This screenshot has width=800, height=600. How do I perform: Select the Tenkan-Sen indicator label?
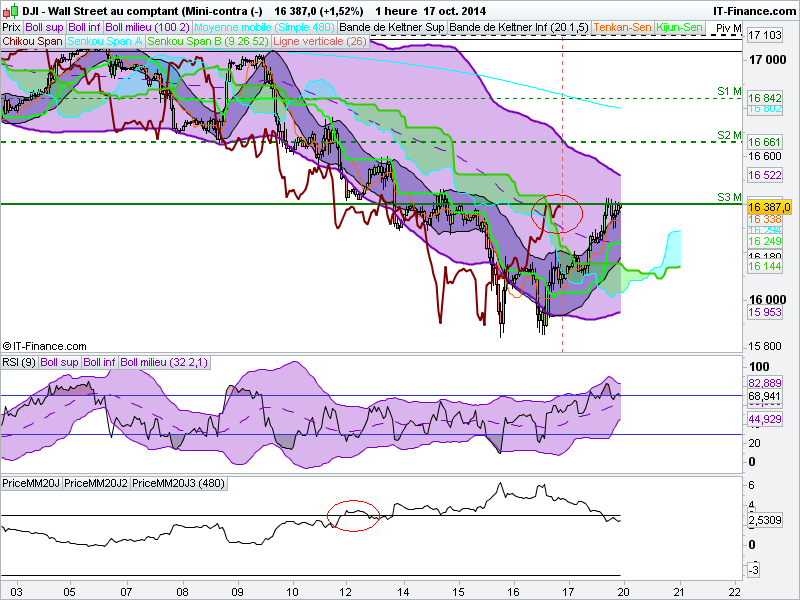click(x=622, y=28)
